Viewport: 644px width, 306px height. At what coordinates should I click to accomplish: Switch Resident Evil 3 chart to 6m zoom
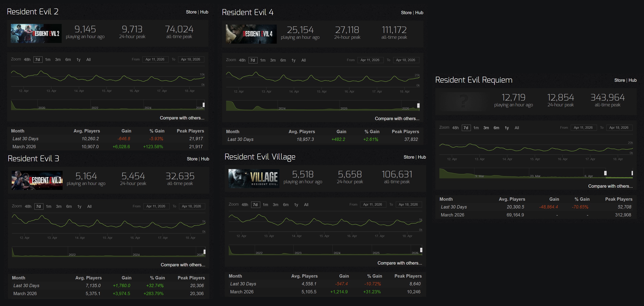(x=69, y=207)
